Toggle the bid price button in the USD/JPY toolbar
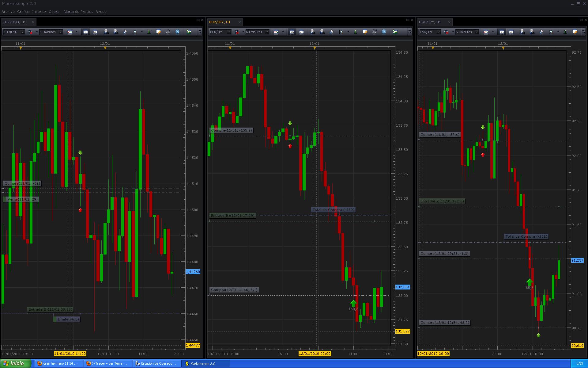588x368 pixels. [x=502, y=32]
